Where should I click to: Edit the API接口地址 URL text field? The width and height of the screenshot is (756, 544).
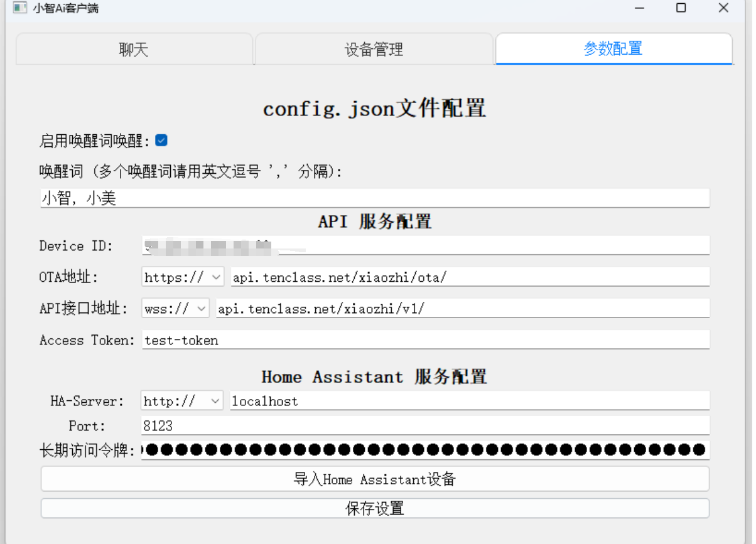[x=462, y=308]
